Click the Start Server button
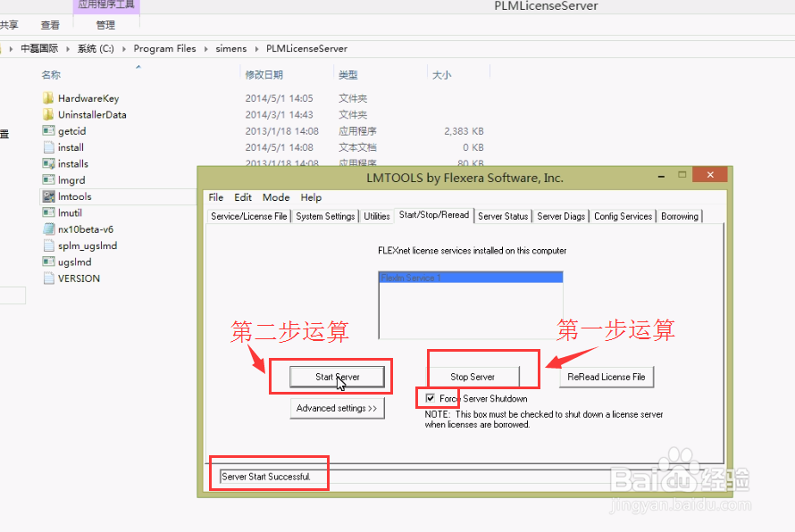The height and width of the screenshot is (532, 795). pos(337,377)
